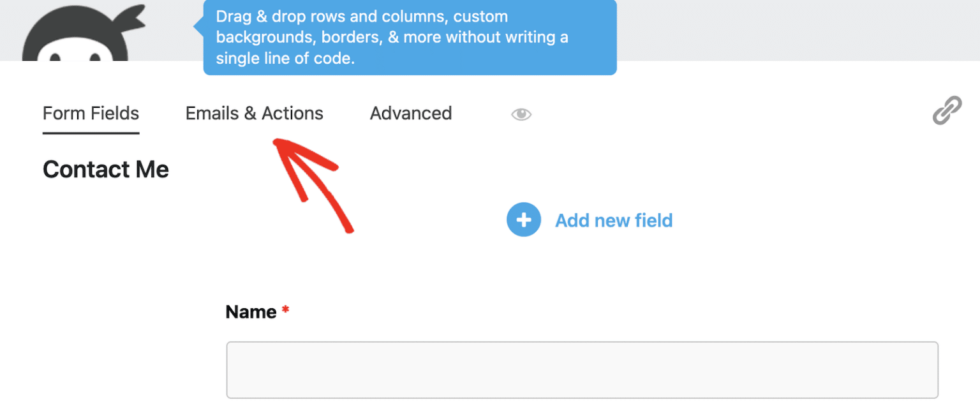
Task: Click the Contact Me form title
Action: pyautogui.click(x=105, y=169)
